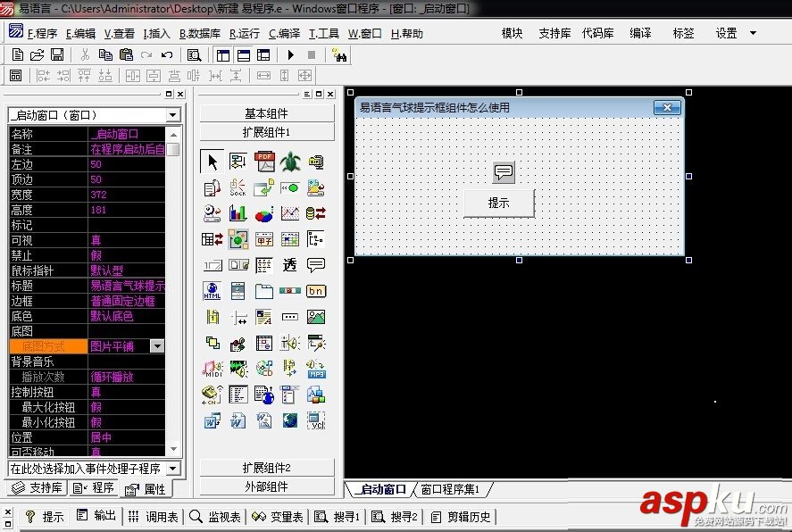The width and height of the screenshot is (792, 532).
Task: Expand the event handler subroutine dropdown
Action: point(173,469)
